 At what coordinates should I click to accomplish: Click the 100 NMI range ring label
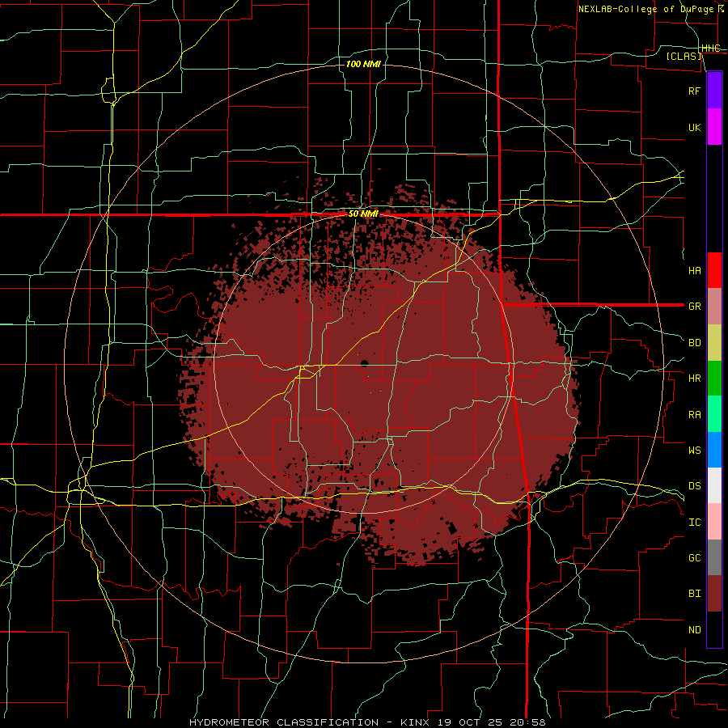pos(363,64)
